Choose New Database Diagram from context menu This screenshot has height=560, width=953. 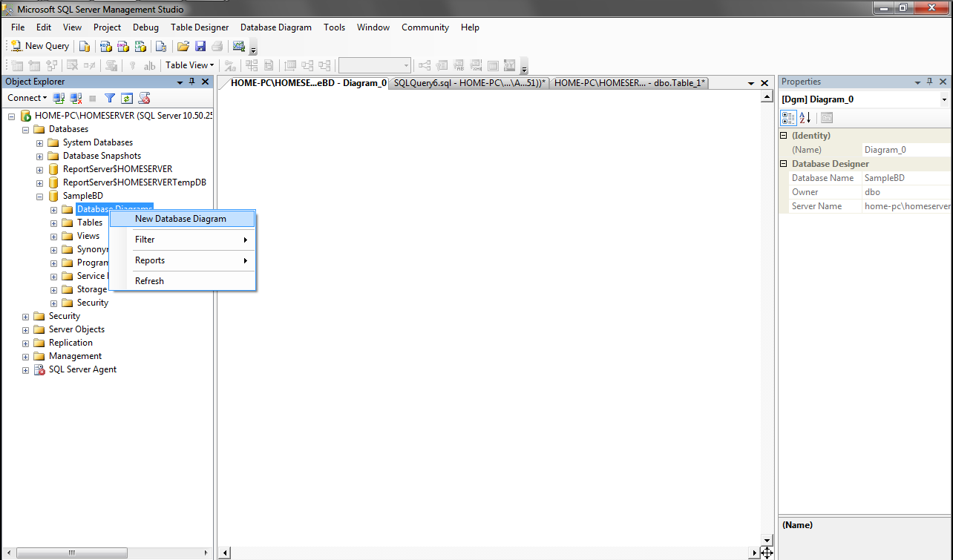[x=183, y=219]
